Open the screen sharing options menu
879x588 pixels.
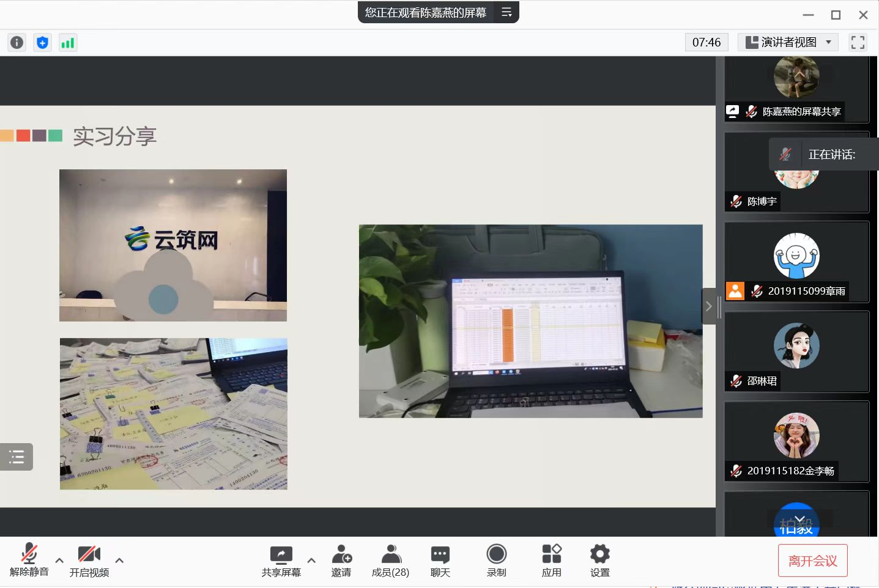311,560
